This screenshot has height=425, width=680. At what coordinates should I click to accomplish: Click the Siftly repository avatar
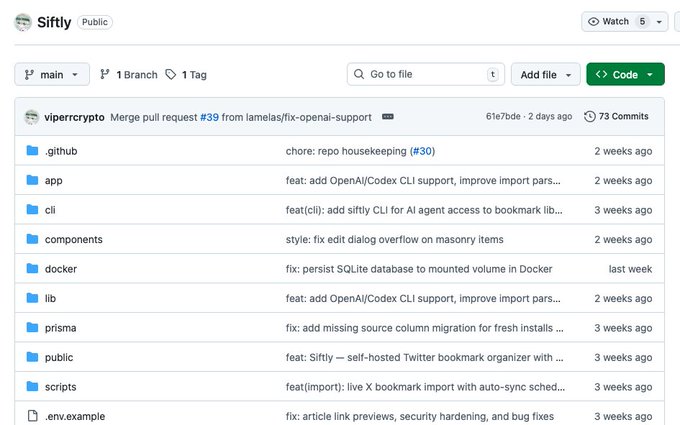click(23, 22)
